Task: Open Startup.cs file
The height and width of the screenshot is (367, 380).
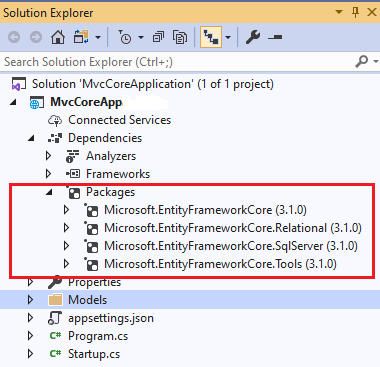Action: pyautogui.click(x=94, y=354)
